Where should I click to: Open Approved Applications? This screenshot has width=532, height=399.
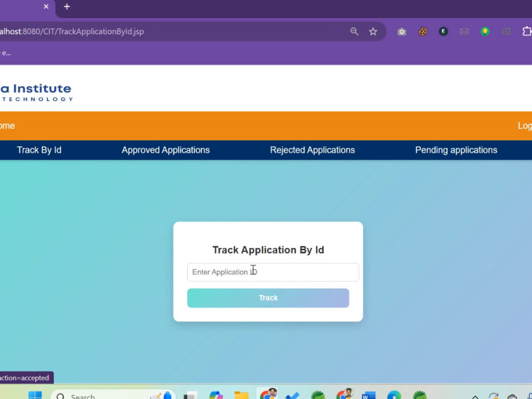pos(165,150)
